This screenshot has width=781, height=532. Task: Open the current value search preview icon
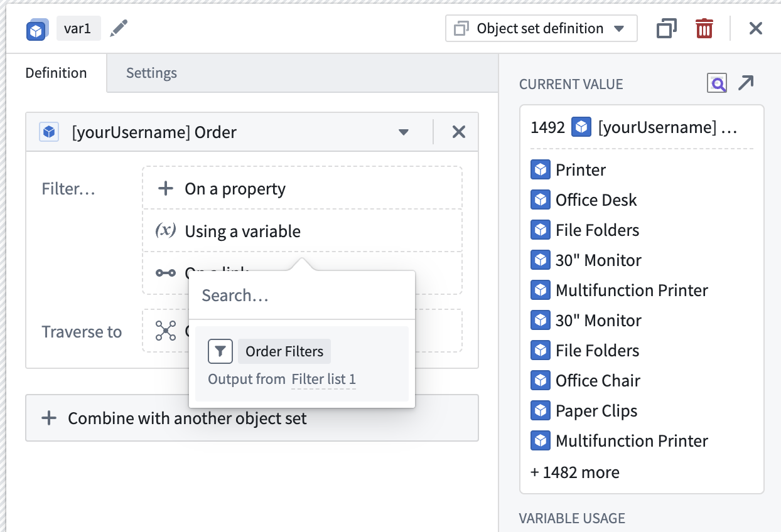pos(716,83)
